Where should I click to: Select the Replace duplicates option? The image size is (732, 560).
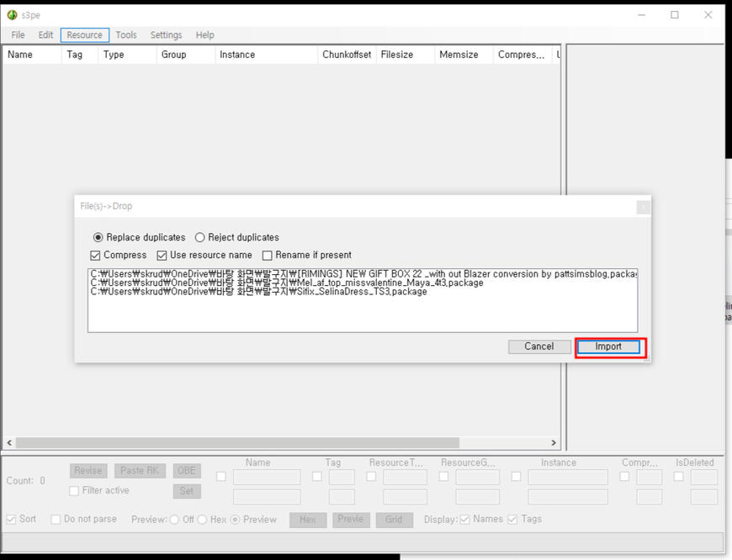coord(98,238)
